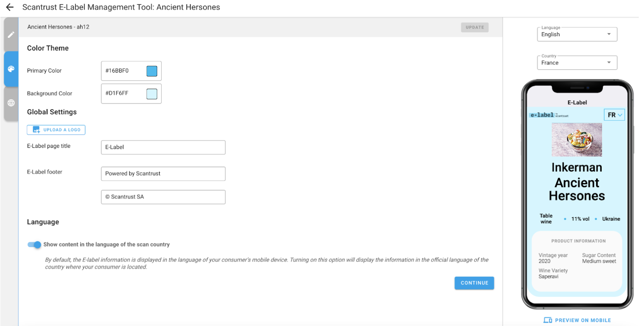Click the e-label logo in phone preview
644x326 pixels.
coord(549,115)
